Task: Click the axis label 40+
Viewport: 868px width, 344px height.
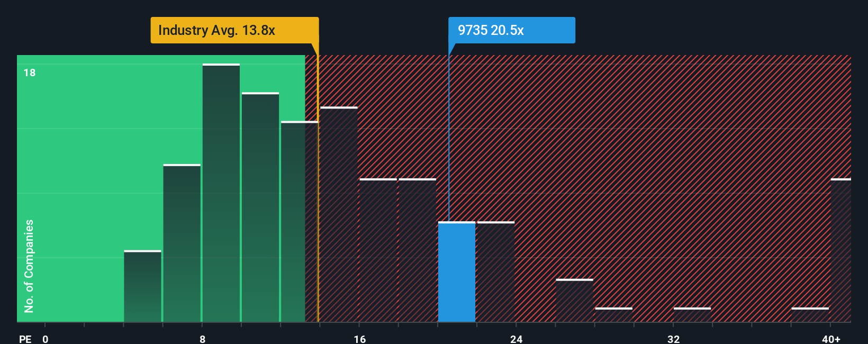Action: [831, 339]
